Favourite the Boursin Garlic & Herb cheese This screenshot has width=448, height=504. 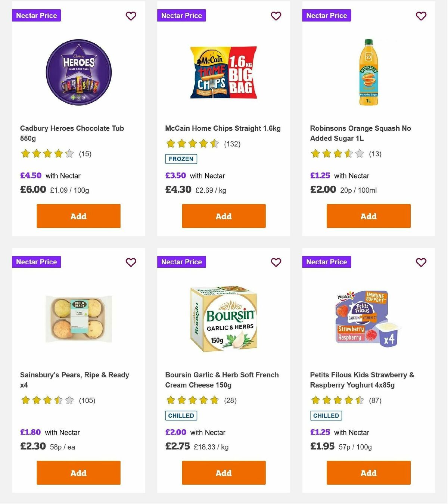(x=276, y=262)
